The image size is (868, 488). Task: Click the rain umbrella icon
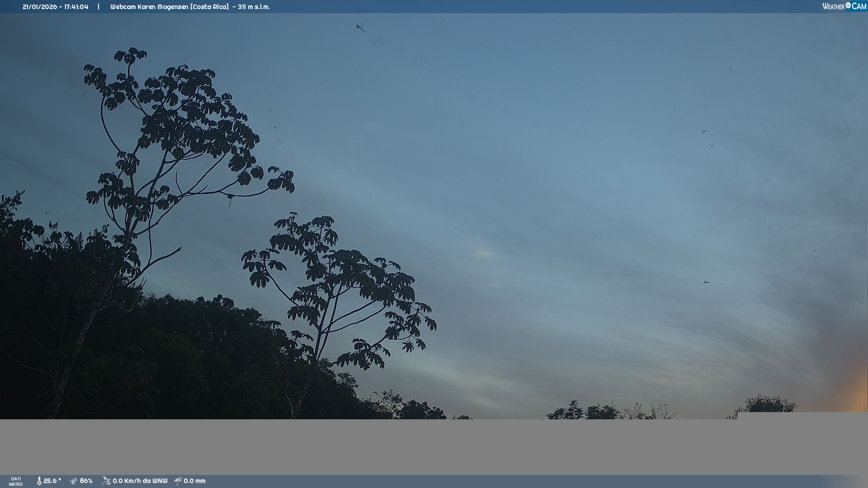coord(178,481)
